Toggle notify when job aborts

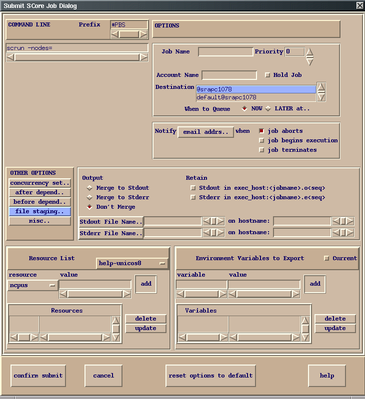click(262, 131)
